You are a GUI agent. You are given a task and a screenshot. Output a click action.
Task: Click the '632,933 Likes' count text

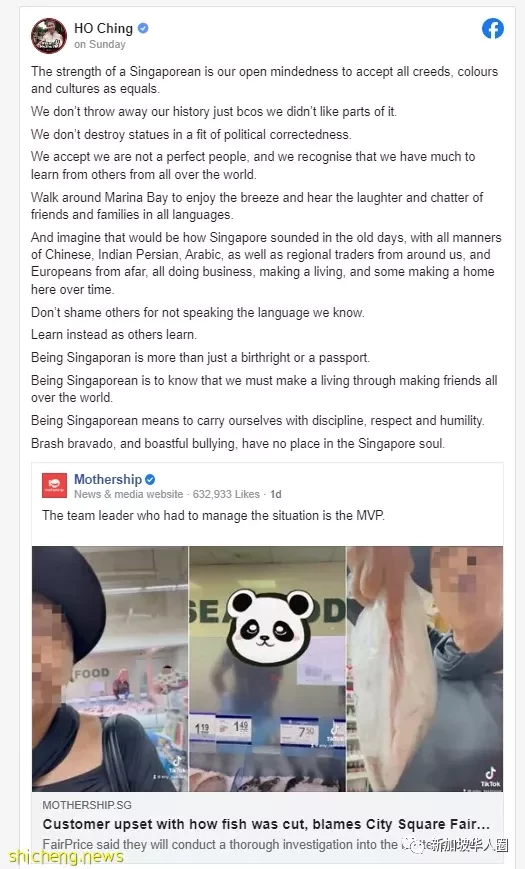click(226, 494)
